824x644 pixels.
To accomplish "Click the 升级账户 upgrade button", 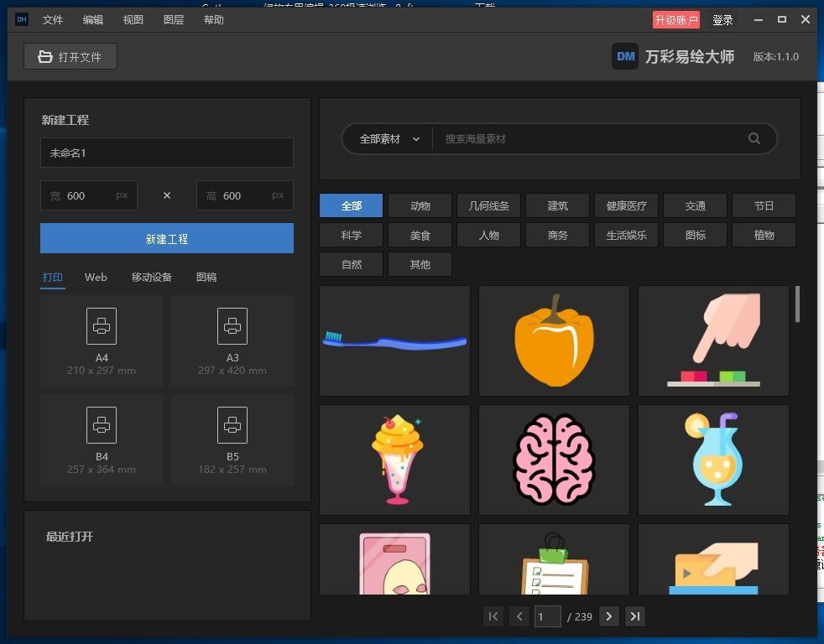I will (x=675, y=20).
